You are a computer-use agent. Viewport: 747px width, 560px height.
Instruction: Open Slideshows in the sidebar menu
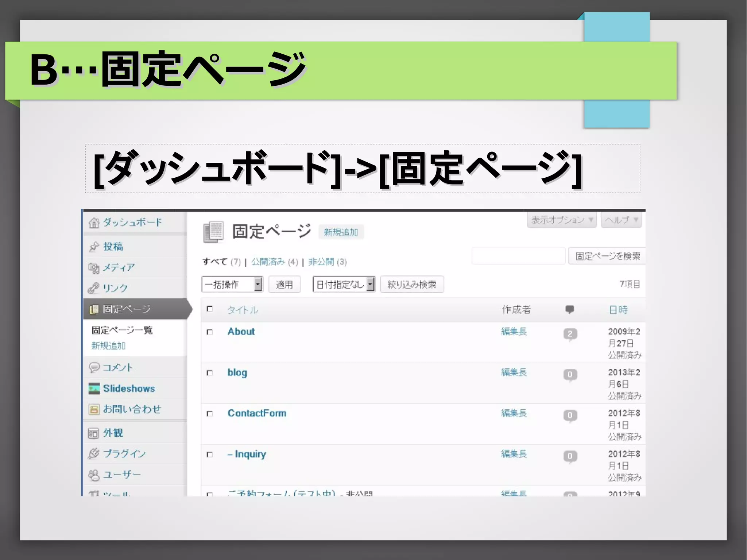pyautogui.click(x=129, y=389)
